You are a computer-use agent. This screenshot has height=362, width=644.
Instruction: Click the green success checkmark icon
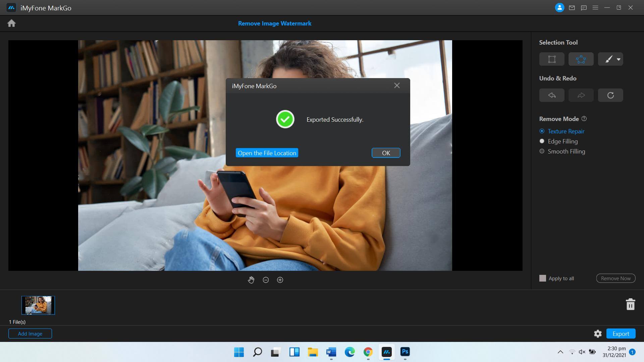click(x=285, y=119)
